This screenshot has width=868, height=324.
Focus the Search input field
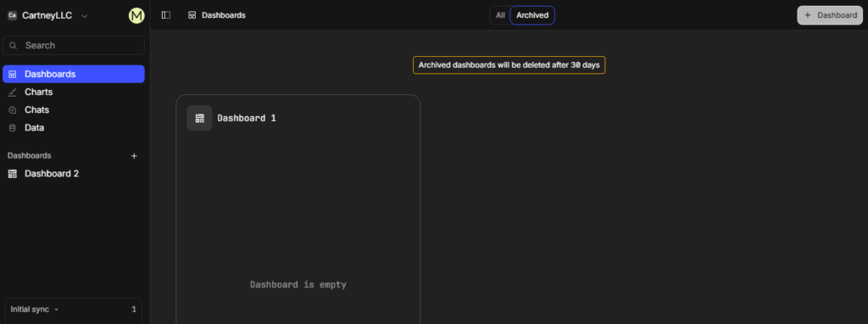pyautogui.click(x=74, y=46)
